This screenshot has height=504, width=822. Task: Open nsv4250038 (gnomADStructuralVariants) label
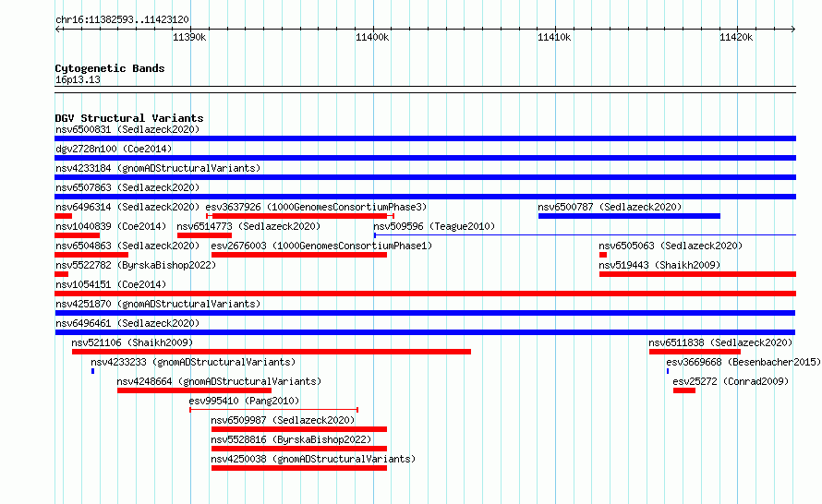point(313,459)
